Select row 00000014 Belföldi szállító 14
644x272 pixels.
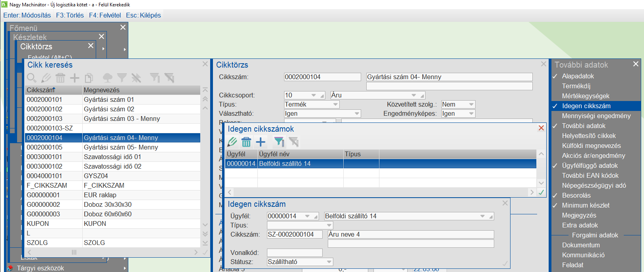(x=381, y=163)
